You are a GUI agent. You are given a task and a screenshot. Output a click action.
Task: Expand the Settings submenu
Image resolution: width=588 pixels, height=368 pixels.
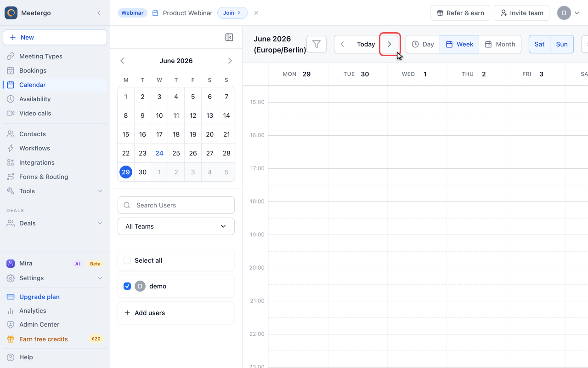[55, 278]
